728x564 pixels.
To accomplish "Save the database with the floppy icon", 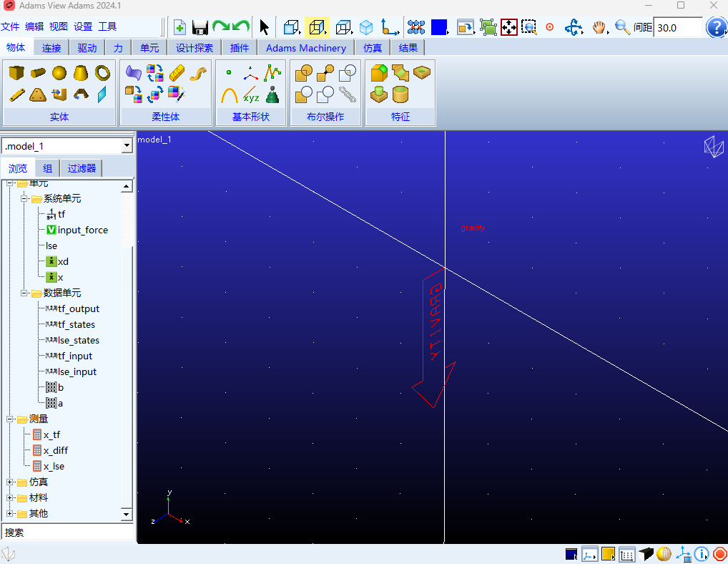I will pyautogui.click(x=200, y=27).
